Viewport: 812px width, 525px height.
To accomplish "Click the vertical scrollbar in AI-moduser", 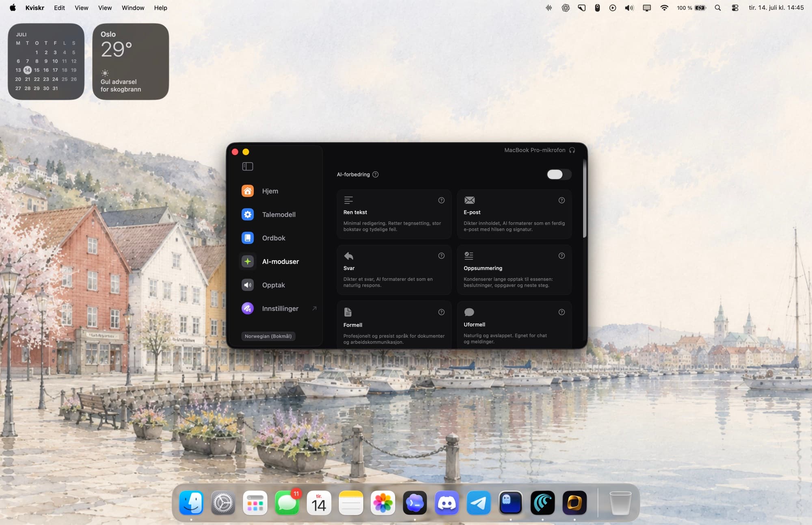I will [x=585, y=199].
